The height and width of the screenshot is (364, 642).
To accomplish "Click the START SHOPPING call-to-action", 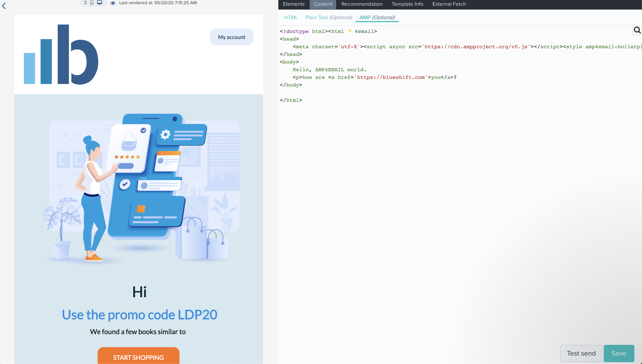I will (x=138, y=357).
